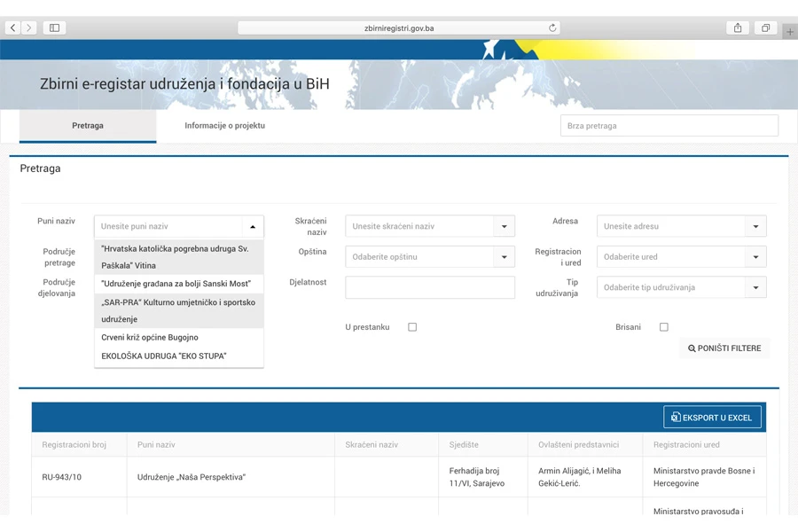This screenshot has width=798, height=532.
Task: Check the U prestanku checkbox
Action: 412,327
